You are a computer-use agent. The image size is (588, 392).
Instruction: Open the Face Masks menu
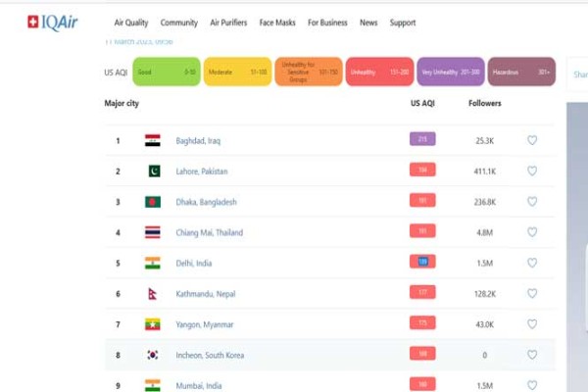(278, 23)
